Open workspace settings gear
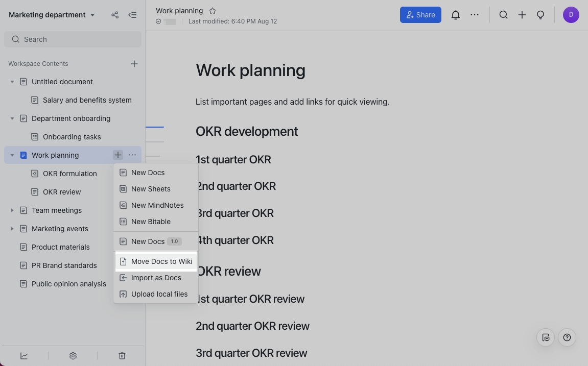Image resolution: width=588 pixels, height=366 pixels. pos(73,356)
